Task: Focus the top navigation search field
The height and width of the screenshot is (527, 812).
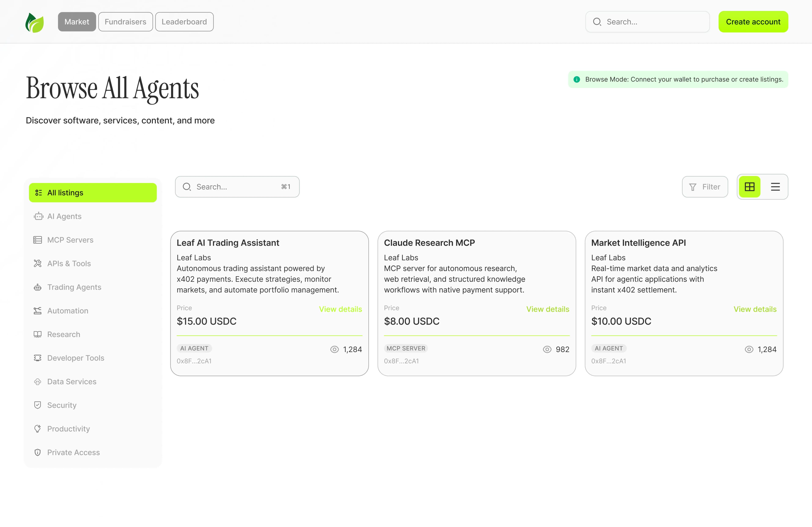Action: point(647,22)
